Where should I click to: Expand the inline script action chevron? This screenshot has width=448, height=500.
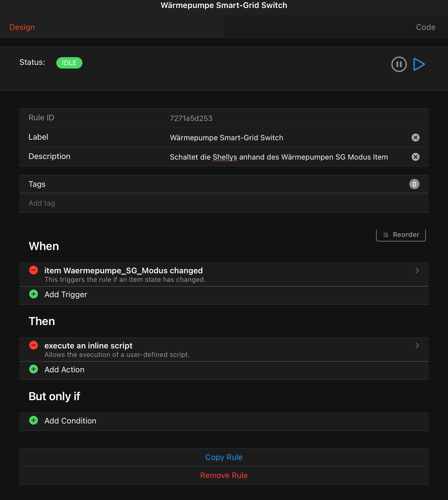tap(417, 346)
